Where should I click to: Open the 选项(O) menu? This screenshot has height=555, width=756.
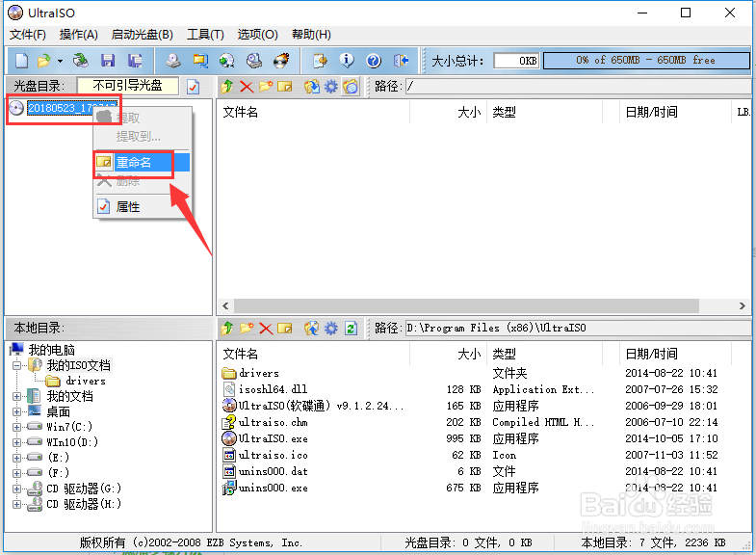(257, 35)
